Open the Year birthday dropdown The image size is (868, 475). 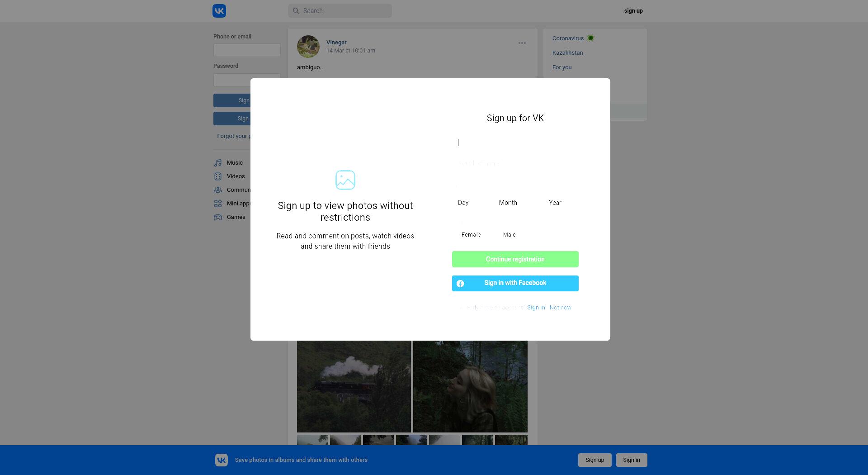click(x=561, y=203)
